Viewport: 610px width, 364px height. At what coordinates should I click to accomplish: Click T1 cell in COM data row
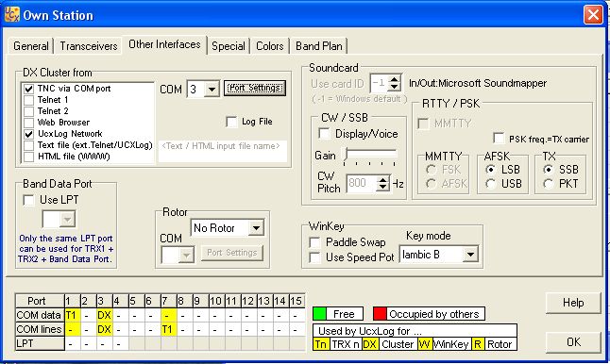73,315
